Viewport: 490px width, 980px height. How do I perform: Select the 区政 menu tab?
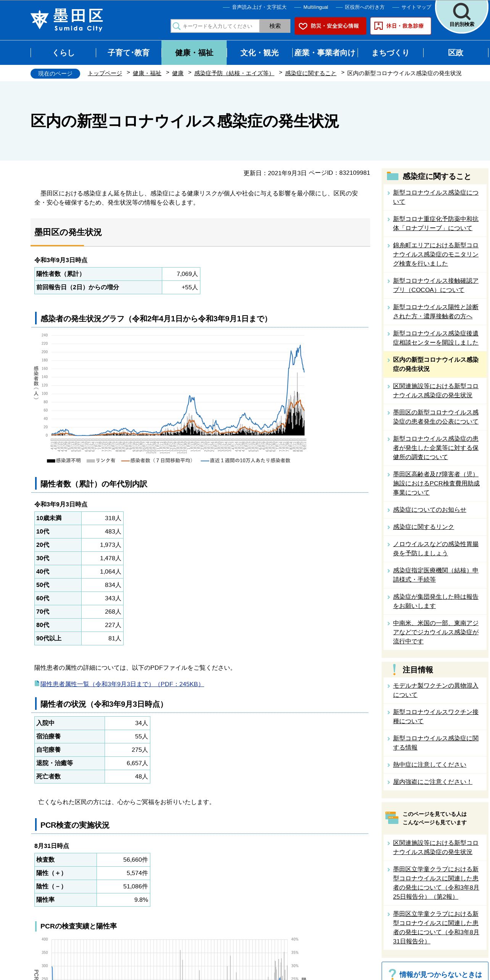456,53
